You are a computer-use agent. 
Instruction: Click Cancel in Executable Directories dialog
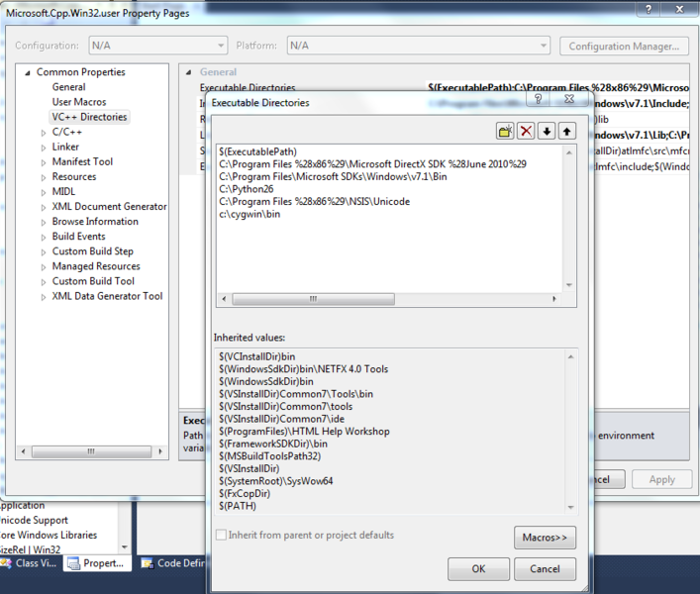pyautogui.click(x=545, y=569)
